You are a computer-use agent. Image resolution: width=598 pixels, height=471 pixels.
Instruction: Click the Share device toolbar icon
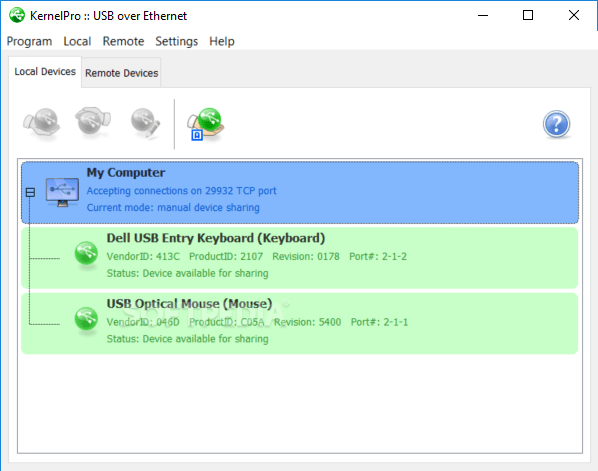pyautogui.click(x=42, y=123)
